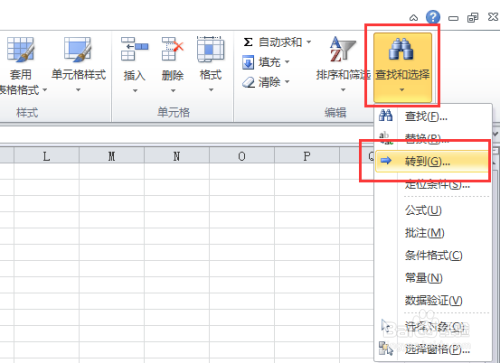This screenshot has width=500, height=363.
Task: Expand the Sort and Filter dropdown arrow
Action: [x=343, y=90]
